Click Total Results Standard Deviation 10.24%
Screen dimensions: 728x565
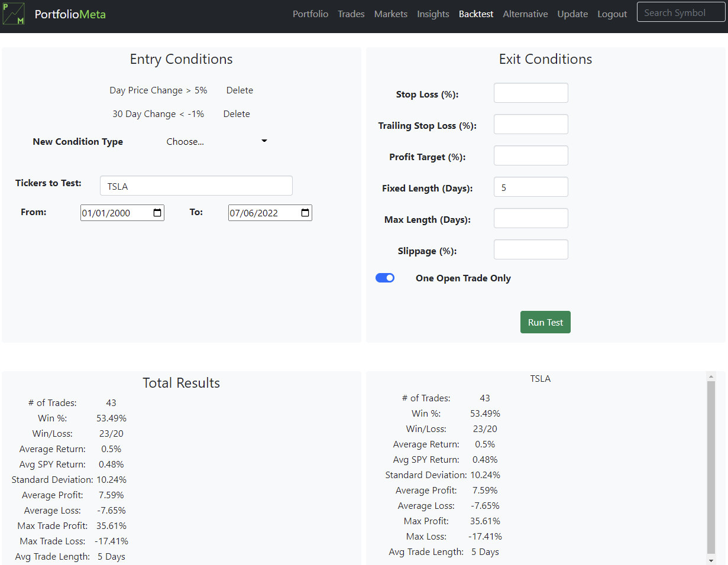tap(111, 480)
